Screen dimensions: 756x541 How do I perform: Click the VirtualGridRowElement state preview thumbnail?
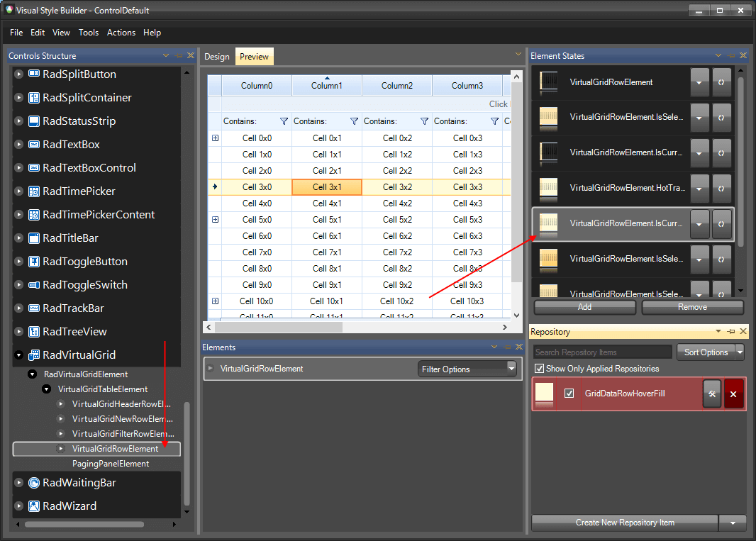coord(547,82)
